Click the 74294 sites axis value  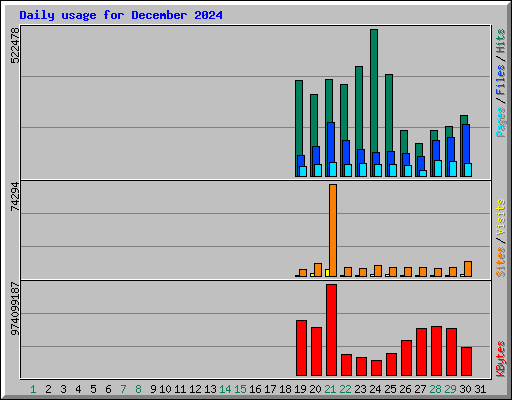[15, 197]
